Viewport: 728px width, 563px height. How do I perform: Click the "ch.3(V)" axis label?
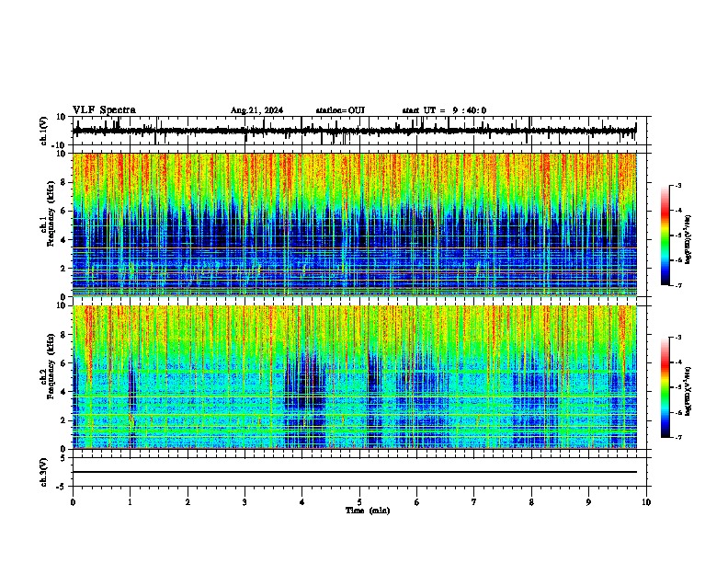tap(44, 472)
